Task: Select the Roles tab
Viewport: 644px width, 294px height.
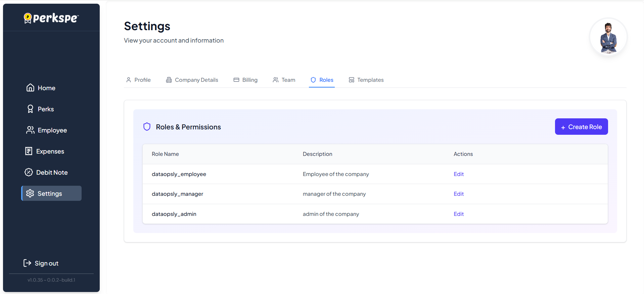Action: tap(322, 80)
